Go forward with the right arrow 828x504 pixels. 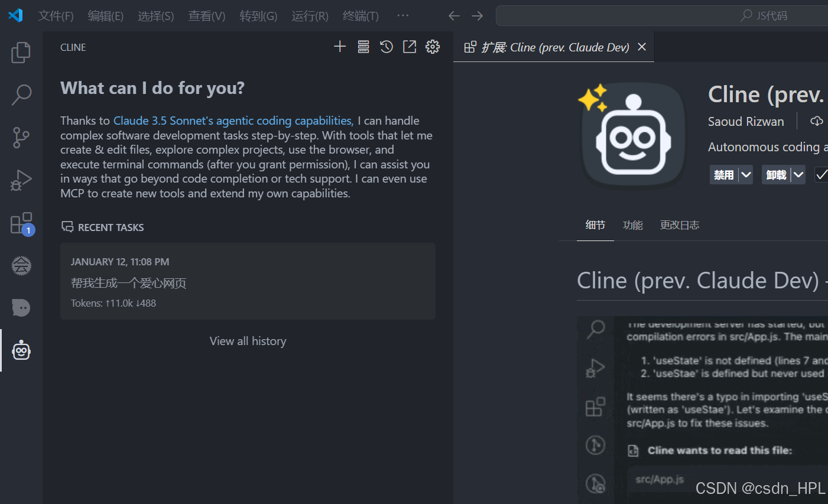[x=477, y=16]
